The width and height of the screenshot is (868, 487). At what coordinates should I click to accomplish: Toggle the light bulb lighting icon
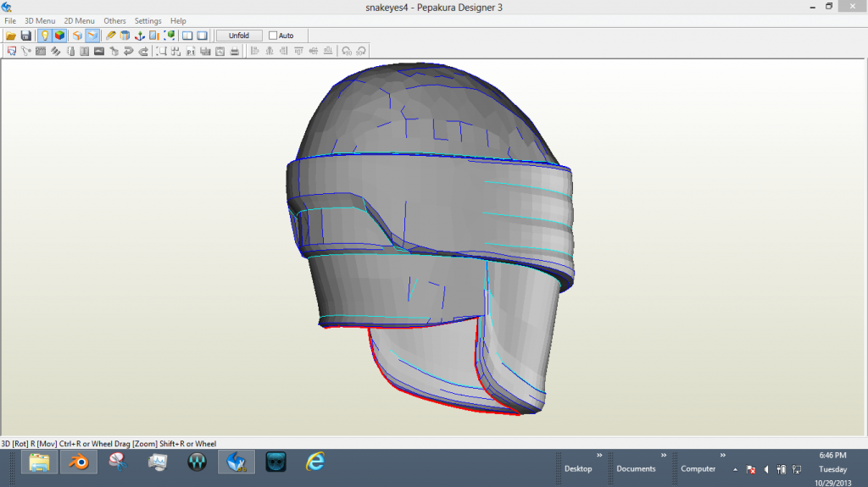(45, 36)
